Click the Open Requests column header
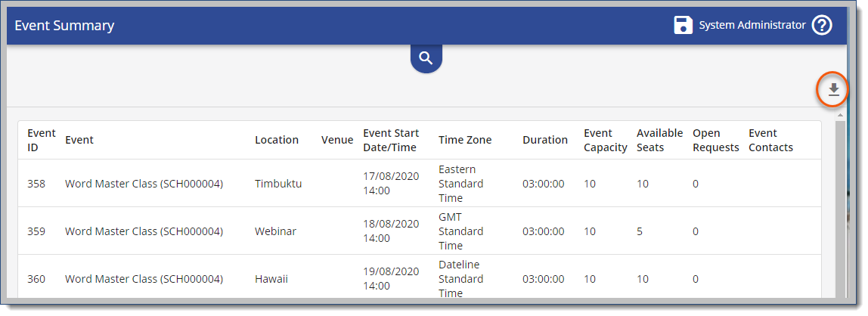Viewport: 868px width, 316px height. tap(716, 141)
